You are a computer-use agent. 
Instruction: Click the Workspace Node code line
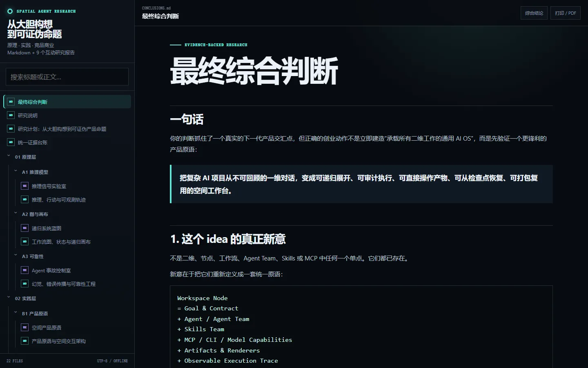point(203,298)
